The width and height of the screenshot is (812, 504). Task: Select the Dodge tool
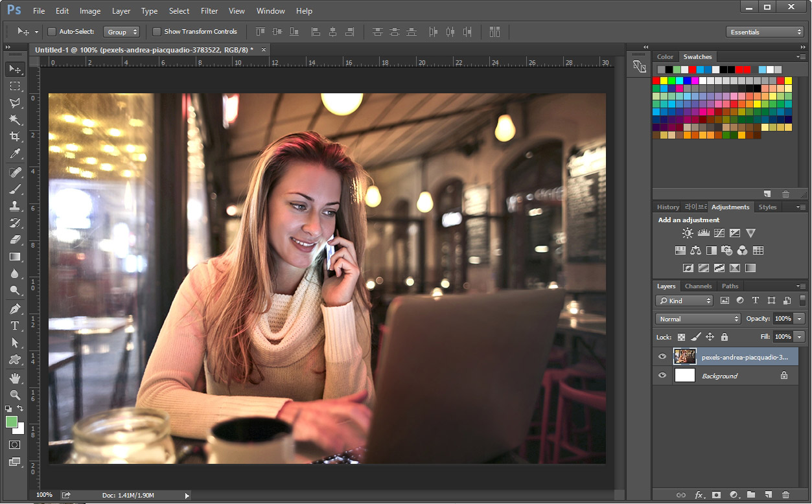[15, 290]
